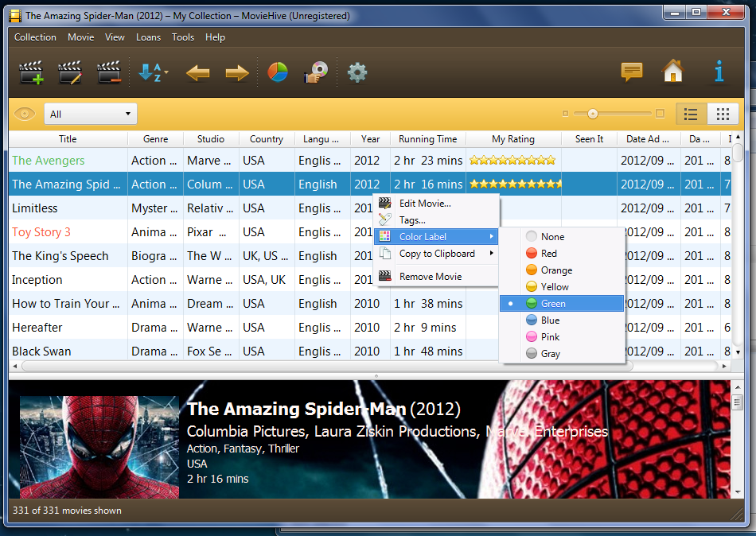The image size is (756, 536).
Task: Expand the Color Label submenu
Action: coord(436,237)
